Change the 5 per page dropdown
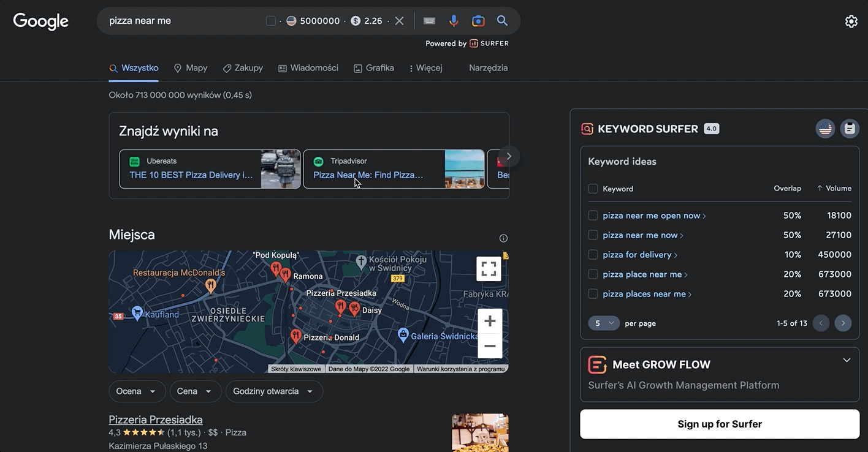This screenshot has width=868, height=452. (x=604, y=323)
